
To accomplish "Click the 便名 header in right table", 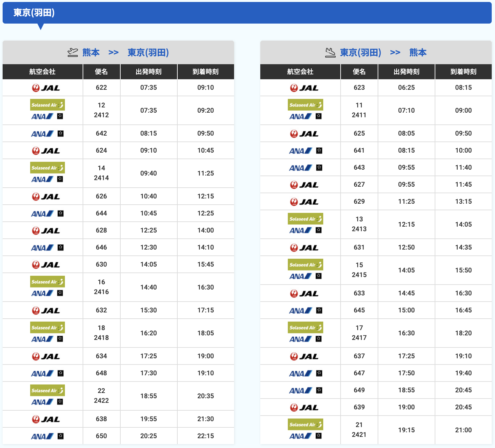I will pos(359,72).
